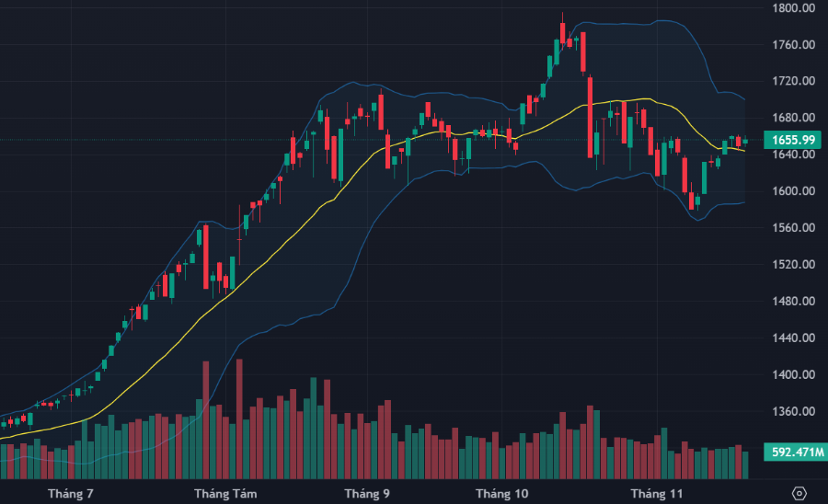Image resolution: width=828 pixels, height=504 pixels.
Task: Click the Tháng 10 time axis label
Action: (x=502, y=494)
